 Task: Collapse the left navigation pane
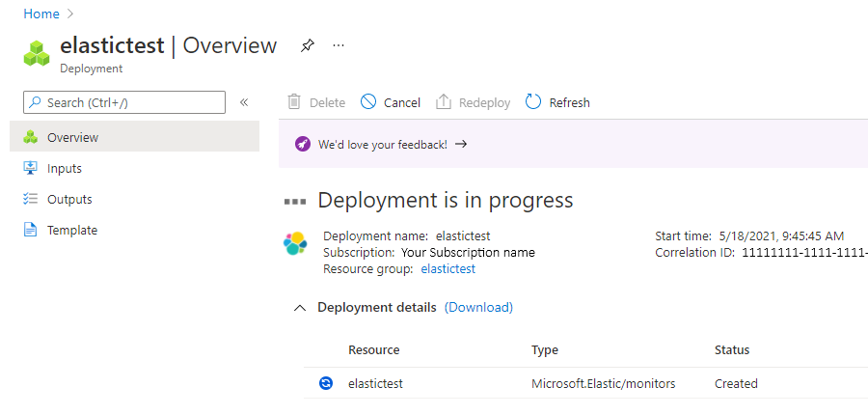click(244, 102)
